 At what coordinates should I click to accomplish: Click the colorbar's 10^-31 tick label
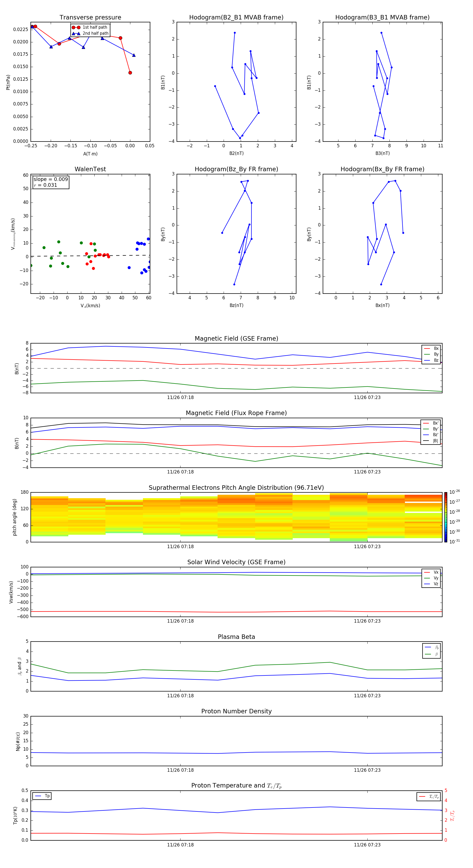click(455, 542)
